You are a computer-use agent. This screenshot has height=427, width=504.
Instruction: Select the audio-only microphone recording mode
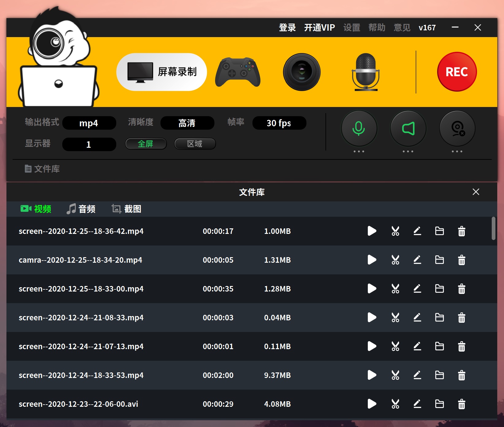click(365, 72)
